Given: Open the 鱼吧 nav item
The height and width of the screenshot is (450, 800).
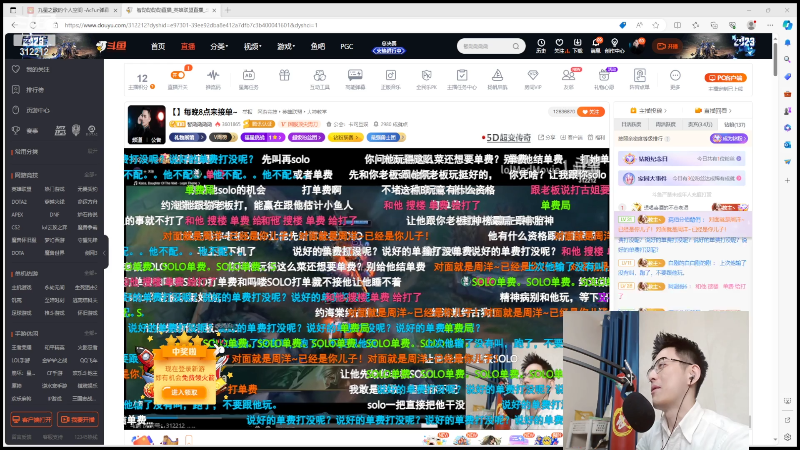Looking at the screenshot, I should pyautogui.click(x=318, y=46).
